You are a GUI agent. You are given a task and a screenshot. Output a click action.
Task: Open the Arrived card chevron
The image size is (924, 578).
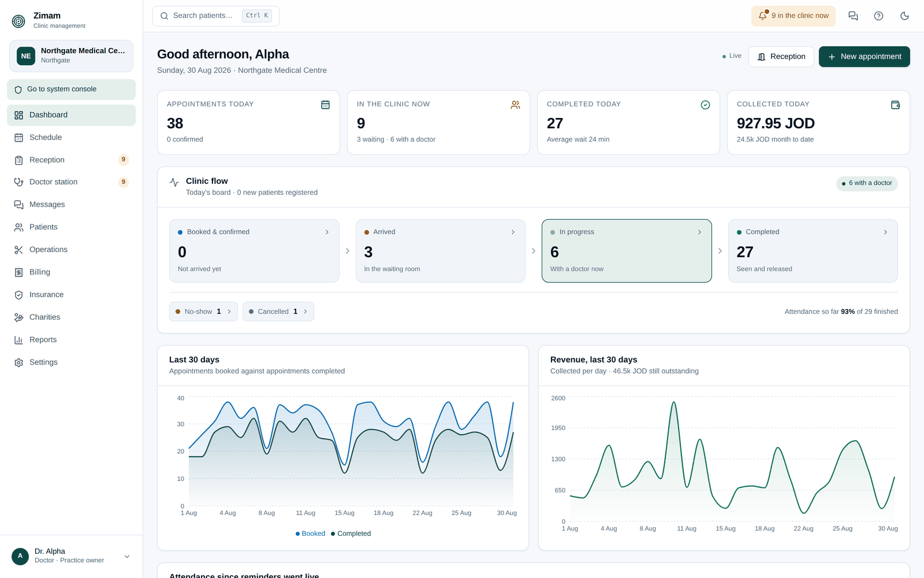point(513,232)
